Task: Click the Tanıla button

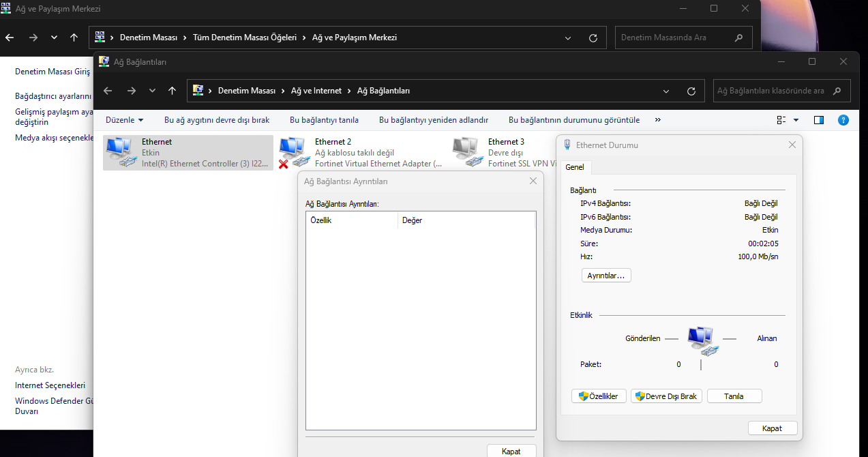Action: tap(734, 396)
